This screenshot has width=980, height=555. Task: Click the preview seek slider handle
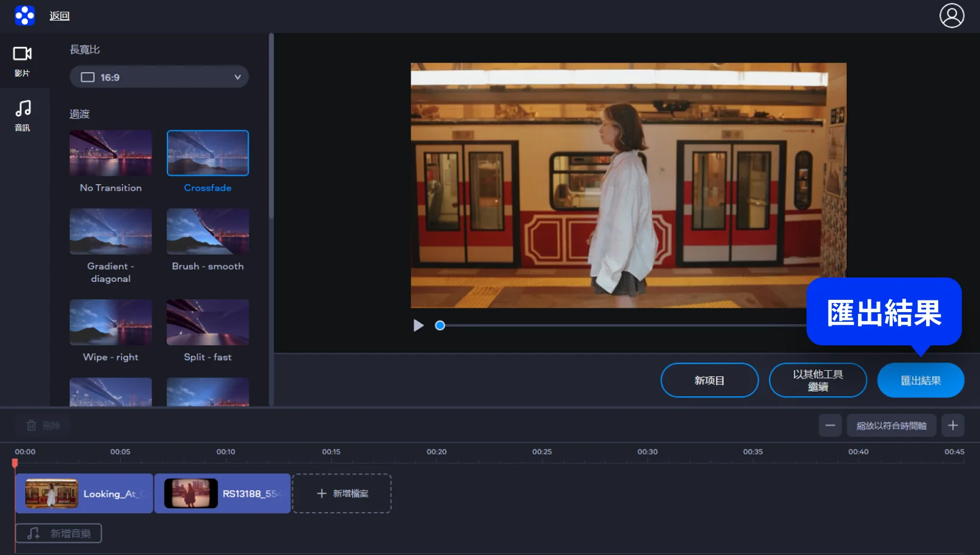440,325
